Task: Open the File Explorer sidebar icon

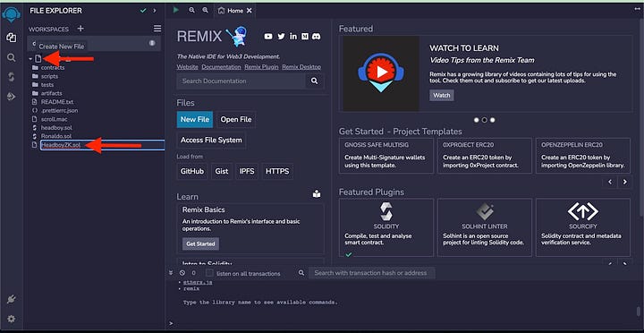Action: pyautogui.click(x=12, y=38)
